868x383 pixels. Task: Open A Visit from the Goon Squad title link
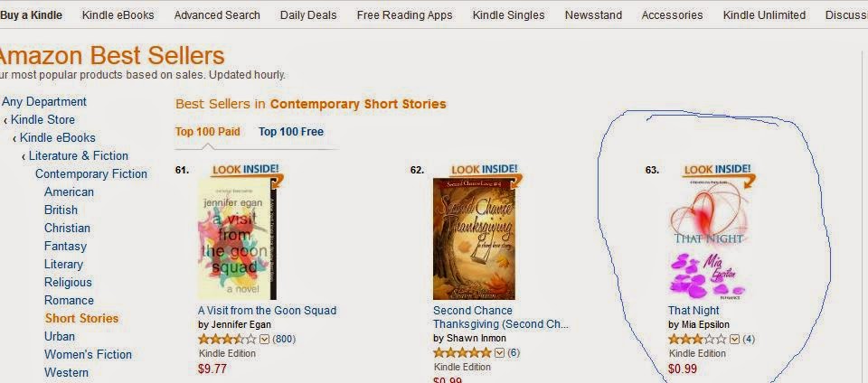click(x=267, y=311)
